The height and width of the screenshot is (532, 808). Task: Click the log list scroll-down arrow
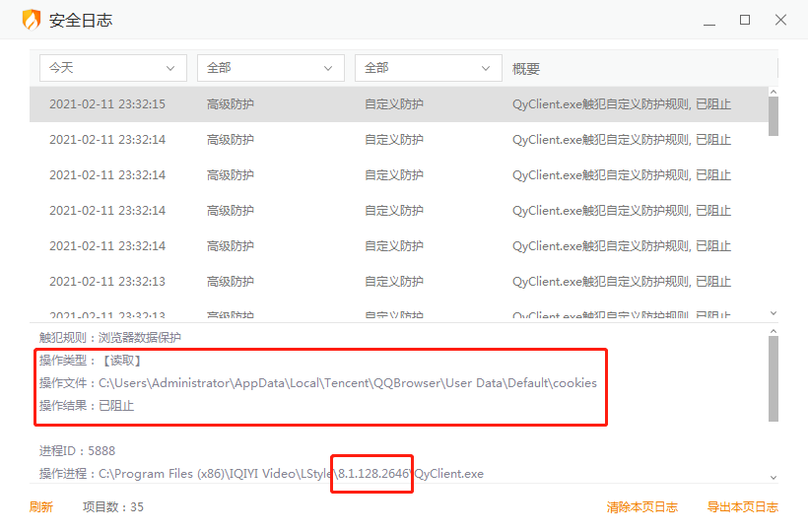(x=774, y=313)
